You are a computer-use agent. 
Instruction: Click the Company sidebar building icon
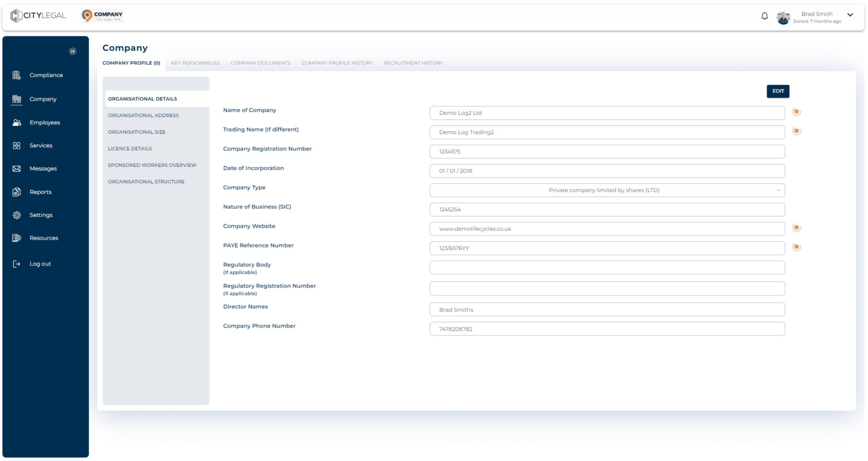(x=17, y=99)
